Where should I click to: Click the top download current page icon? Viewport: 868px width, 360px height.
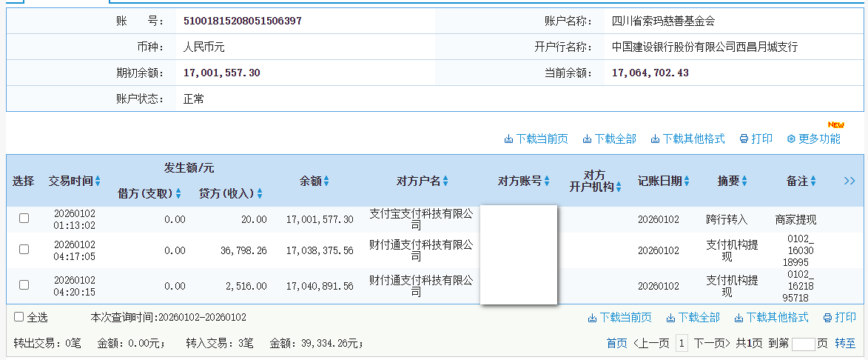click(508, 139)
